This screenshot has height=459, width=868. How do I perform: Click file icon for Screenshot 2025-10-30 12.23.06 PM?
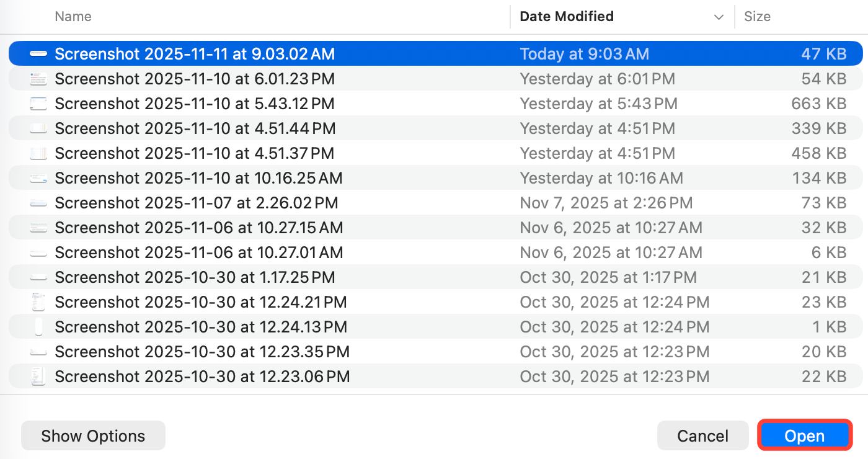(x=38, y=377)
